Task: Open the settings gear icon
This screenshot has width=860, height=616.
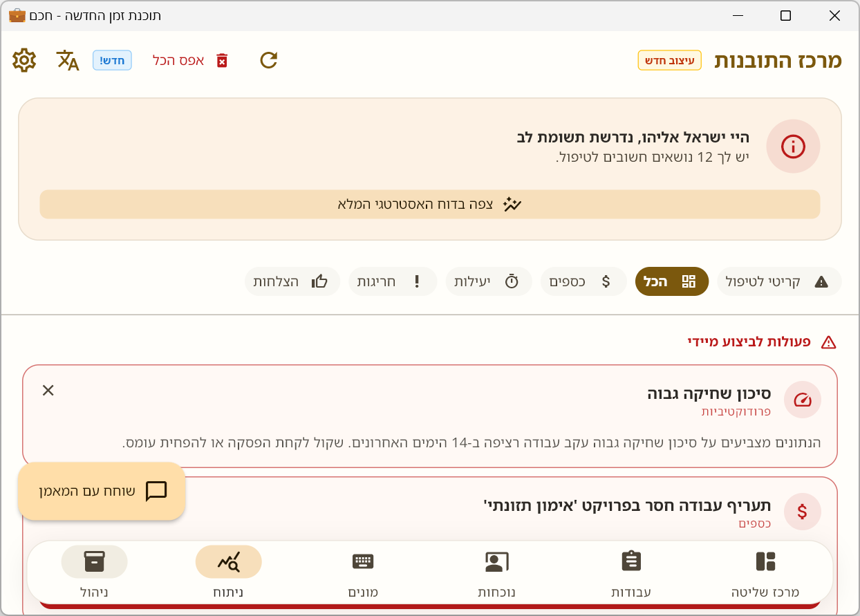Action: pyautogui.click(x=24, y=60)
